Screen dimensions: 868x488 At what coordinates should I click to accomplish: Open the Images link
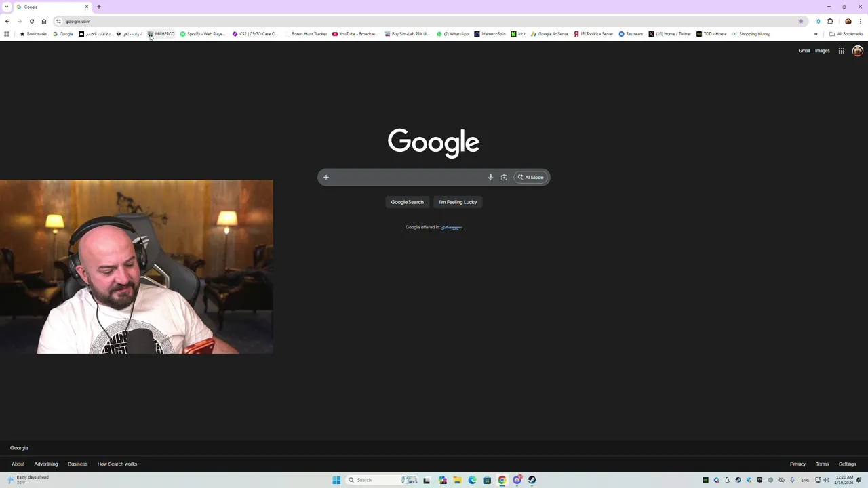pos(823,51)
